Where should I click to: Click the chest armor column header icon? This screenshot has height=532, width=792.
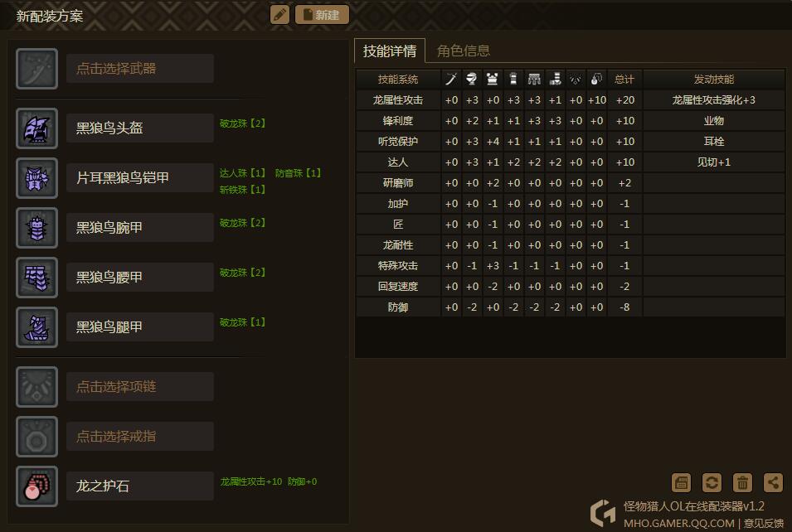point(493,80)
